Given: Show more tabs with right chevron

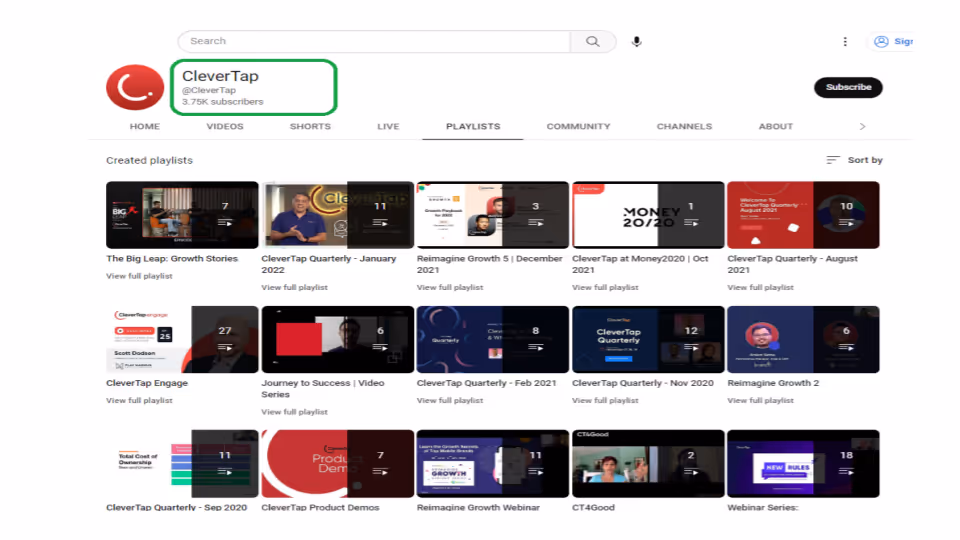Looking at the screenshot, I should coord(862,126).
